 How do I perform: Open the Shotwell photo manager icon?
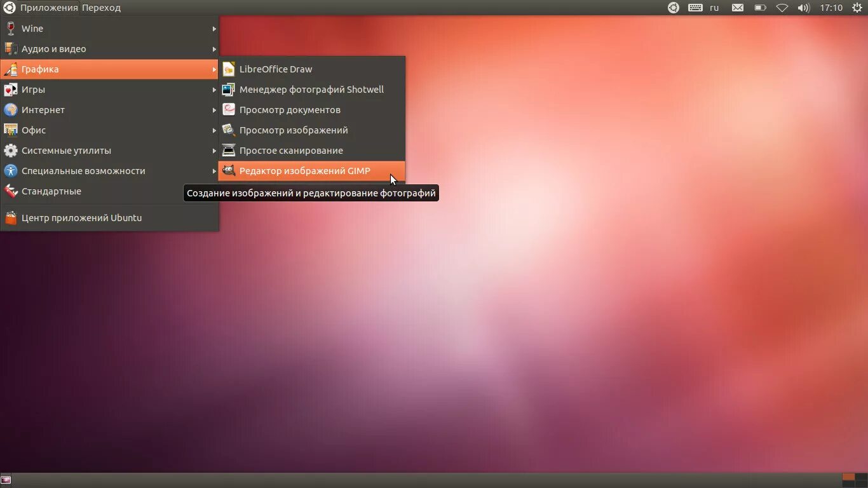pyautogui.click(x=229, y=90)
